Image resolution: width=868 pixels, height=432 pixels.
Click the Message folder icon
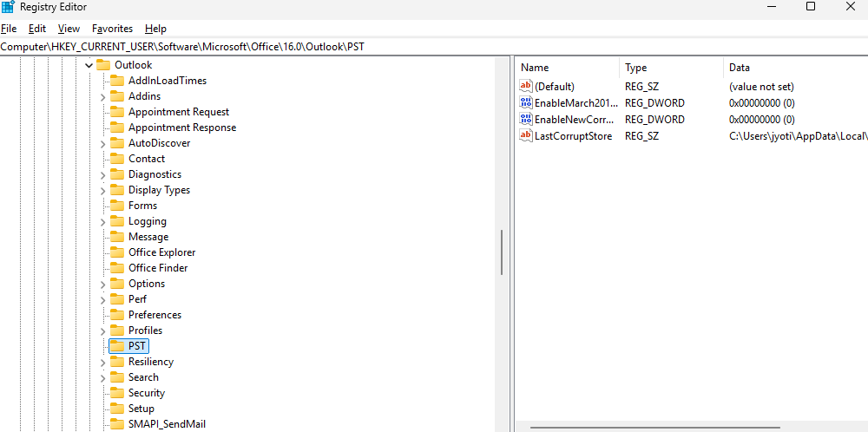pyautogui.click(x=117, y=237)
